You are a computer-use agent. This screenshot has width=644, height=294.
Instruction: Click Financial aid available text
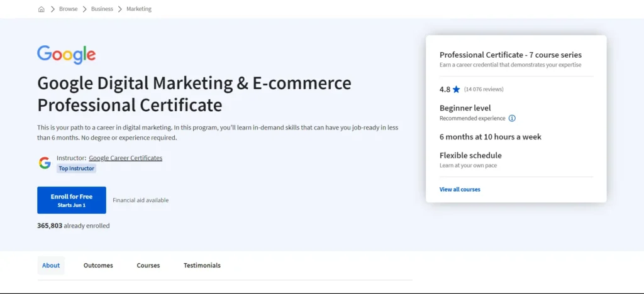click(140, 200)
